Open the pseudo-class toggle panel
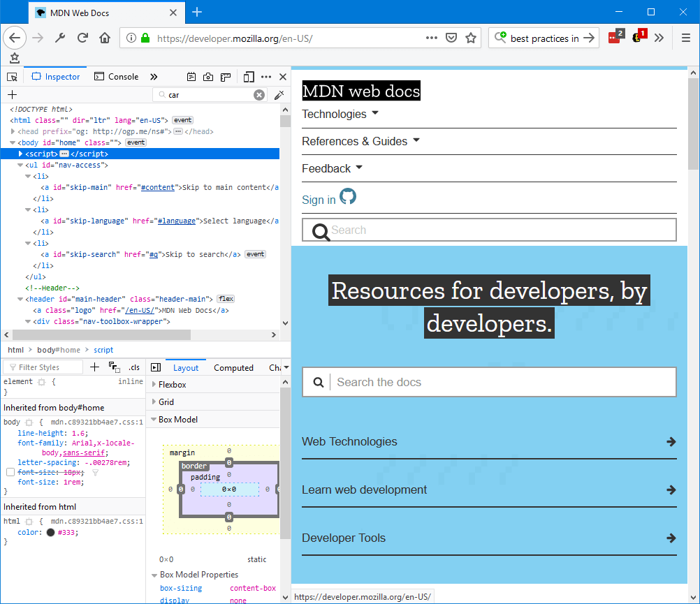 point(114,368)
